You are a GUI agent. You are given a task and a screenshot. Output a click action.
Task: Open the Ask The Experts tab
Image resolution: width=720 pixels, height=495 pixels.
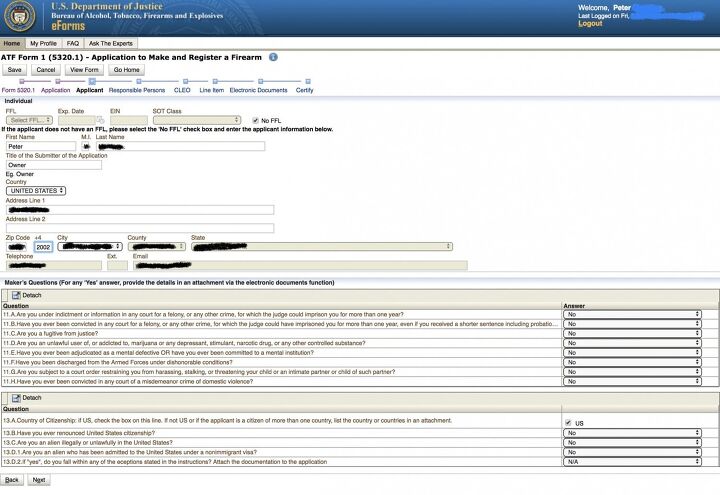[x=111, y=43]
